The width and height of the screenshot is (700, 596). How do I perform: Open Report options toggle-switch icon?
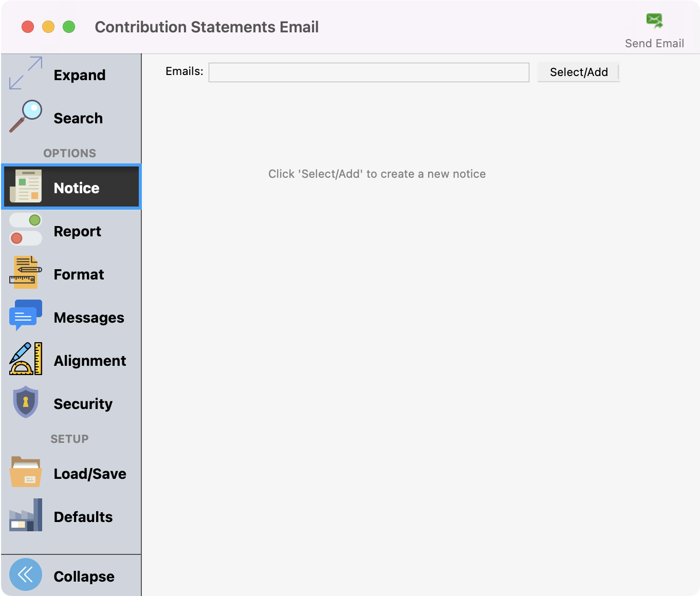26,230
